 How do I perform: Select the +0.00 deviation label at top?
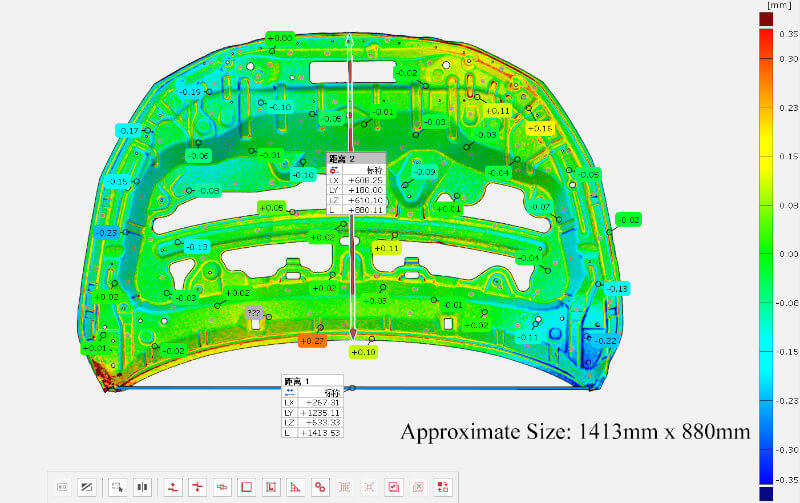coord(280,38)
